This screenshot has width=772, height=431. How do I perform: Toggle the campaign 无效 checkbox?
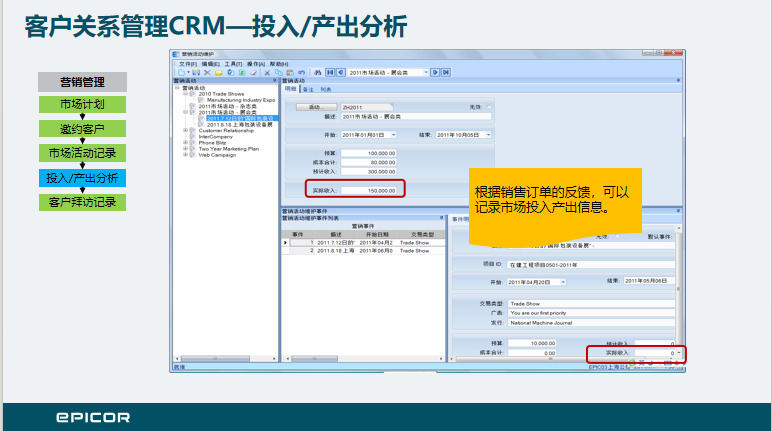tap(489, 107)
